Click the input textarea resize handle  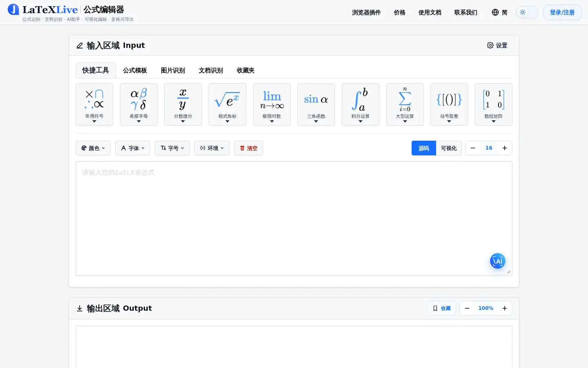click(x=509, y=272)
